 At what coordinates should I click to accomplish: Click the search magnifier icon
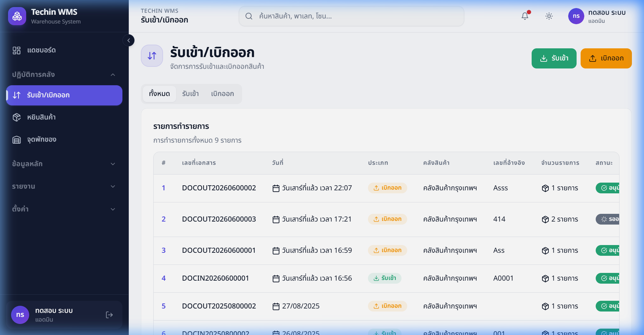[249, 16]
